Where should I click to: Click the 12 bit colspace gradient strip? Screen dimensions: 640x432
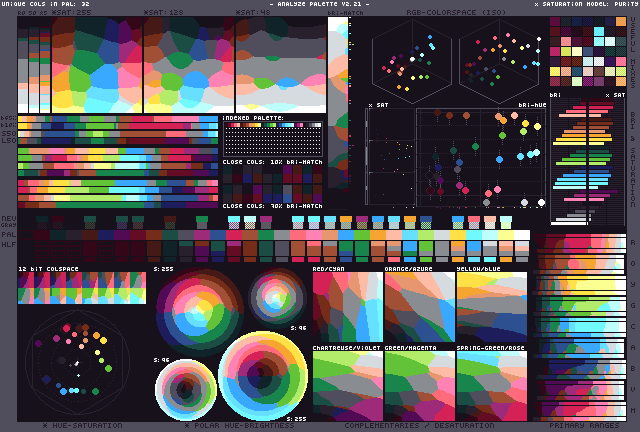(x=81, y=288)
